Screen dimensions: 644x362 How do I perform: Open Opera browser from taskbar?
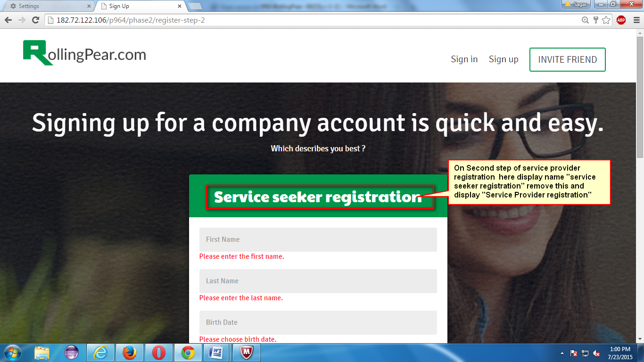[x=159, y=353]
